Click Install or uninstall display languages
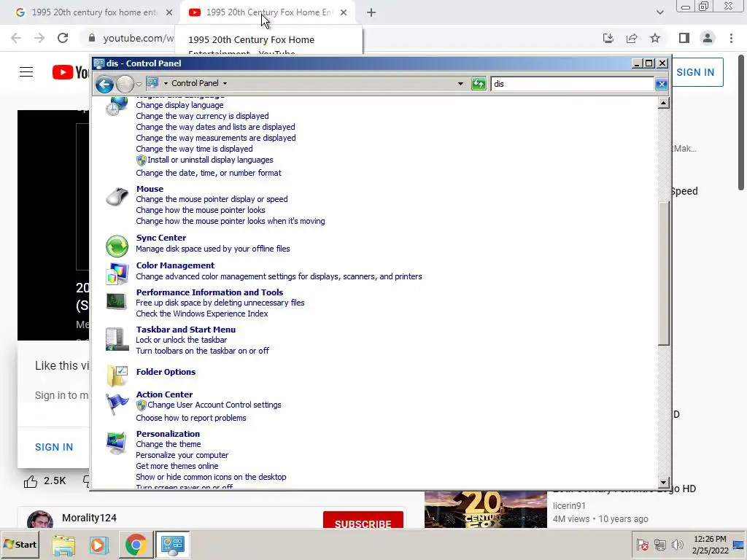Image resolution: width=747 pixels, height=560 pixels. 210,160
